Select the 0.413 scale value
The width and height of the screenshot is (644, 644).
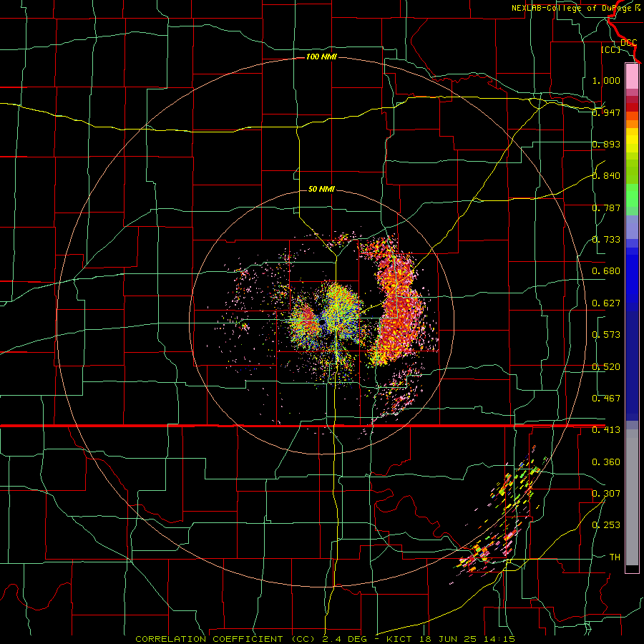tap(606, 430)
